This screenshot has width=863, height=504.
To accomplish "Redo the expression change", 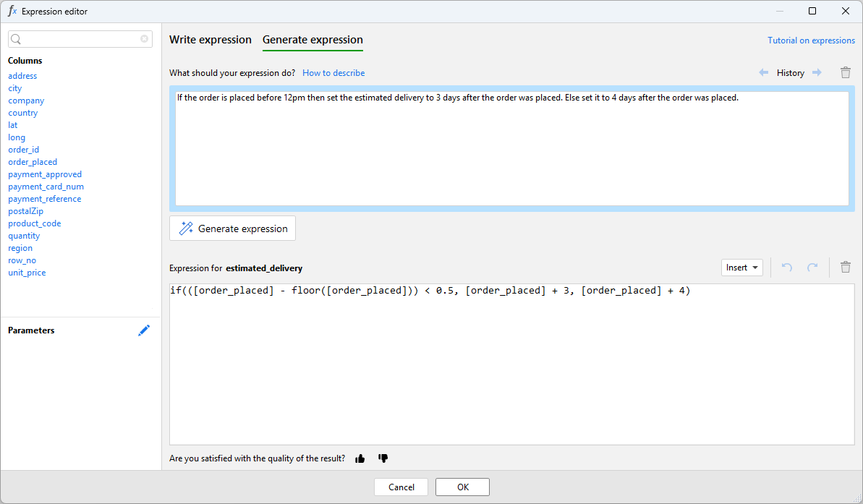I will coord(812,268).
